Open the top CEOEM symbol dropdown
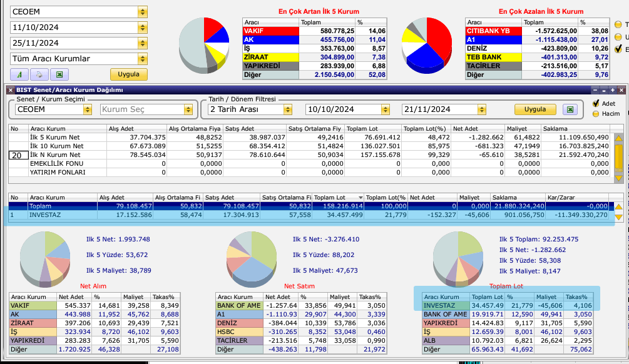629x364 pixels. tap(143, 12)
